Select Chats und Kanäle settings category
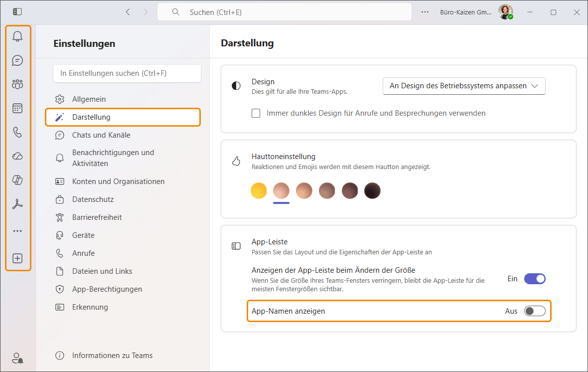This screenshot has height=372, width=588. [101, 135]
